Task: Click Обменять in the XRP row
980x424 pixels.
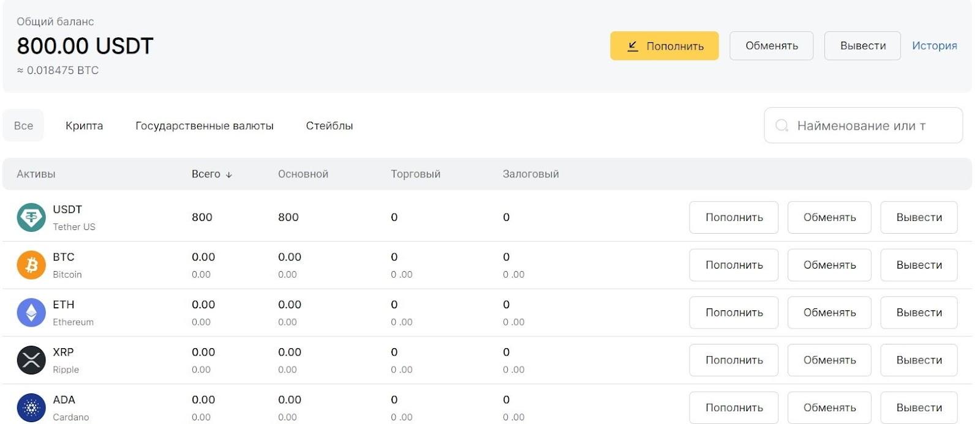Action: (829, 360)
